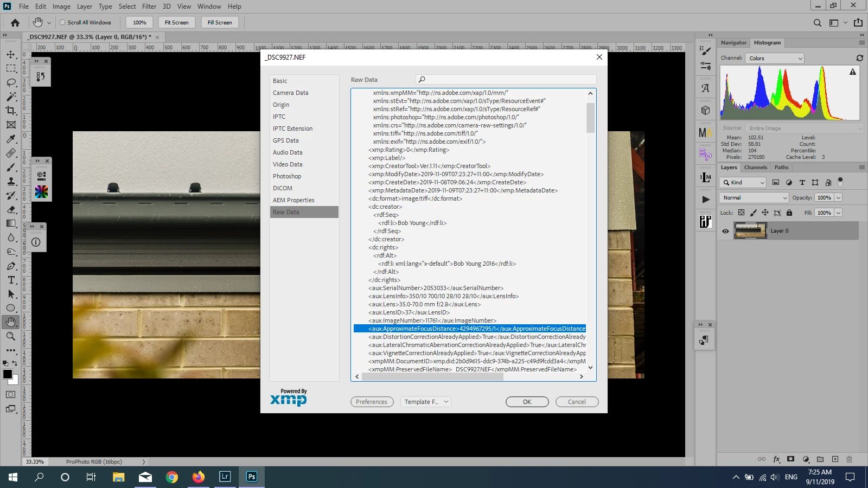Click the Fit Screen button
The image size is (868, 488).
[x=177, y=22]
